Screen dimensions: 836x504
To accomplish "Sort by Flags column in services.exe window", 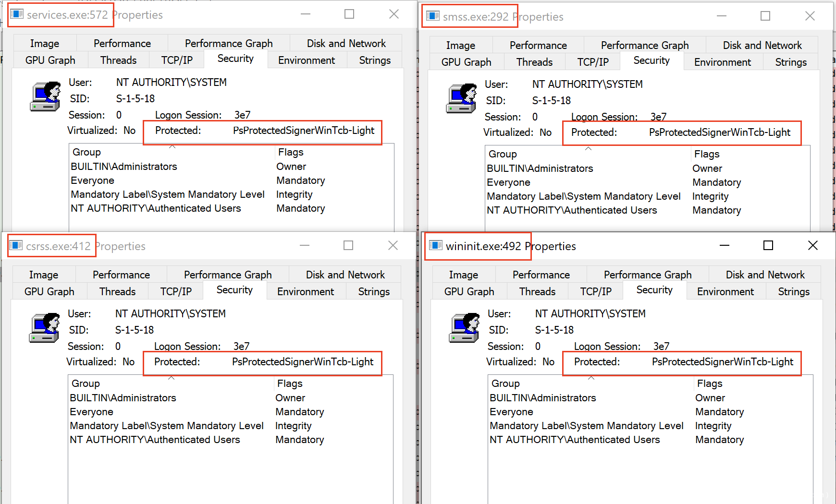I will coord(334,152).
